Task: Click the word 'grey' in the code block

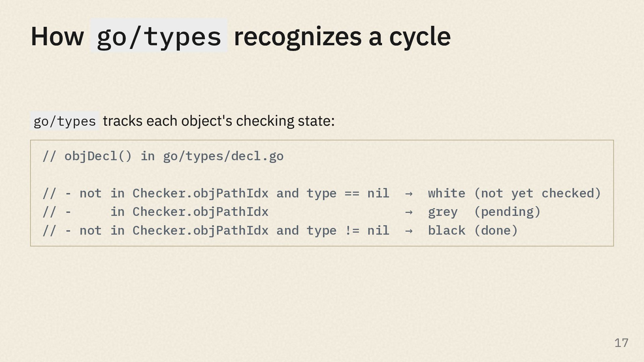Action: pyautogui.click(x=443, y=212)
